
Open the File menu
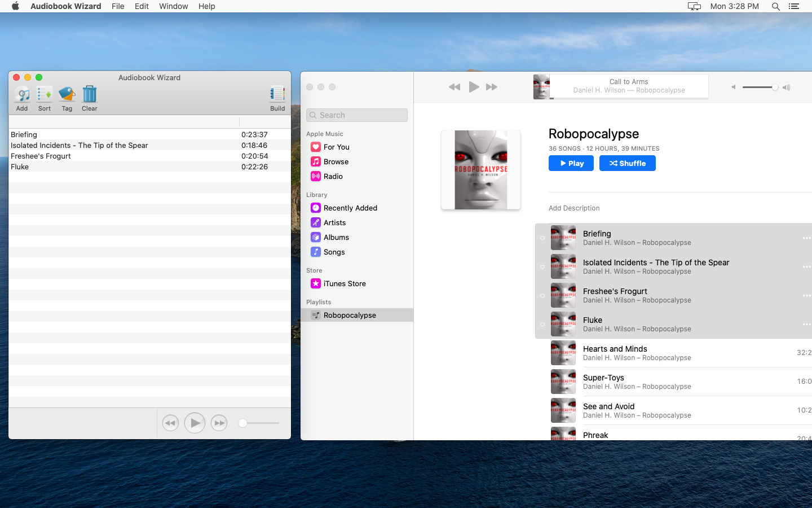pyautogui.click(x=118, y=6)
